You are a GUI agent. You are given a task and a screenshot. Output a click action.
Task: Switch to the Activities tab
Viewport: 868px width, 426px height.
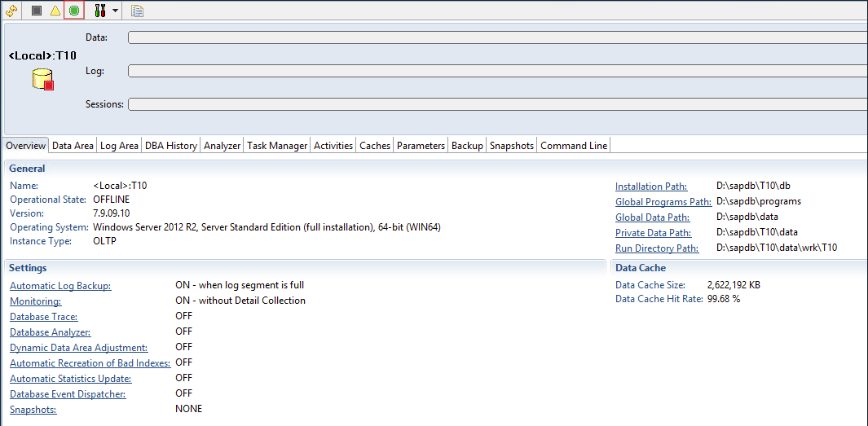click(x=333, y=146)
